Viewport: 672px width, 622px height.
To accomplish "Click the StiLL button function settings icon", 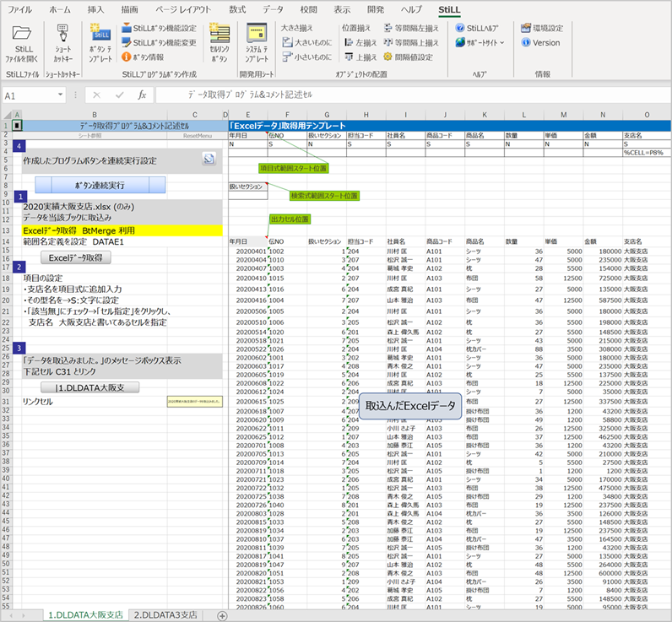I will [x=126, y=29].
